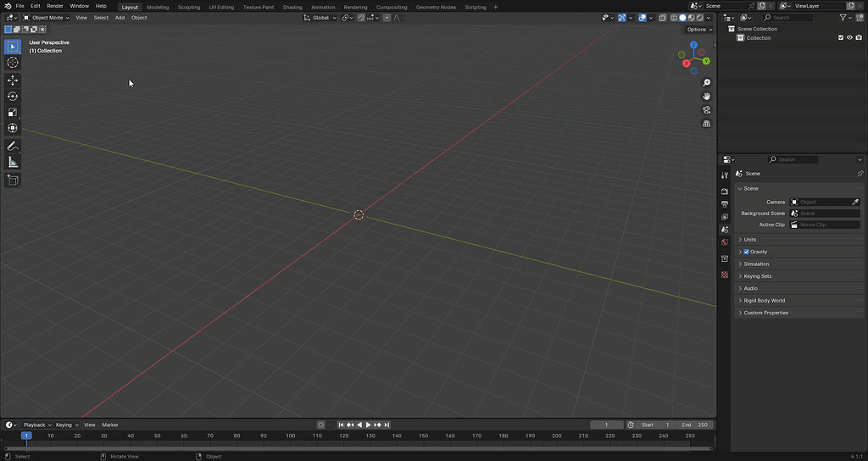868x461 pixels.
Task: Play the animation forward
Action: [x=368, y=425]
